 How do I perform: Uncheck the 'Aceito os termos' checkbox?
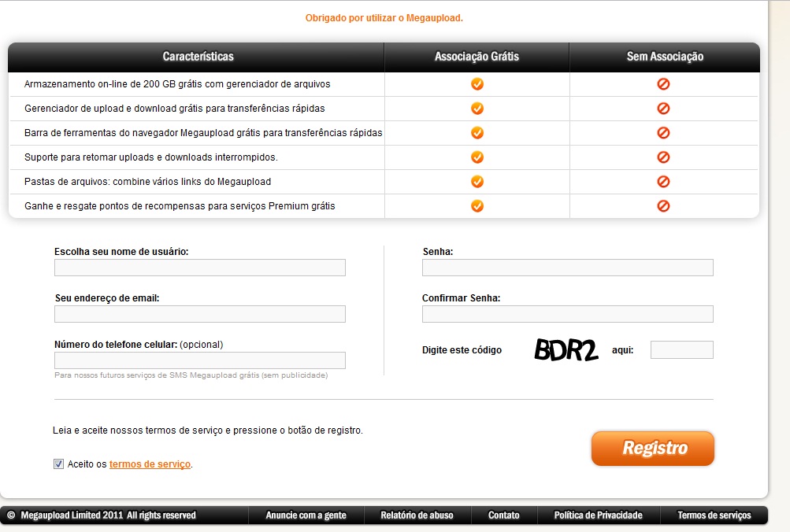pos(58,464)
